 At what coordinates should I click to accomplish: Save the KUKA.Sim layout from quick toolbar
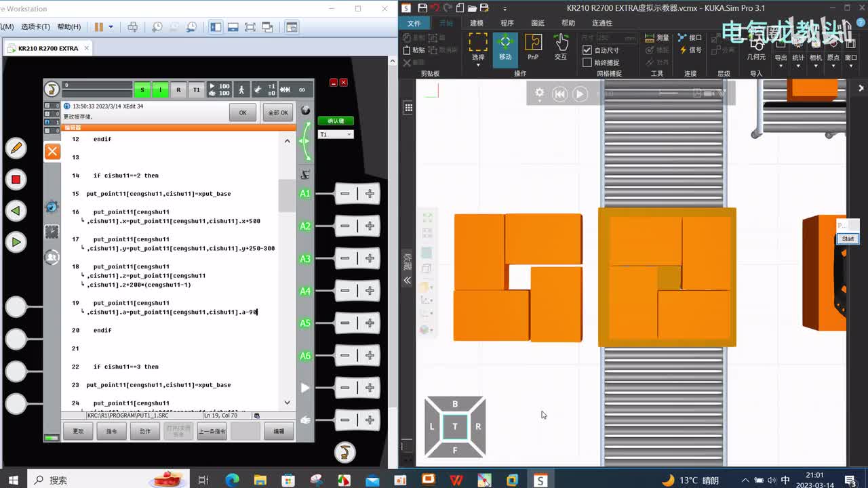tap(422, 8)
